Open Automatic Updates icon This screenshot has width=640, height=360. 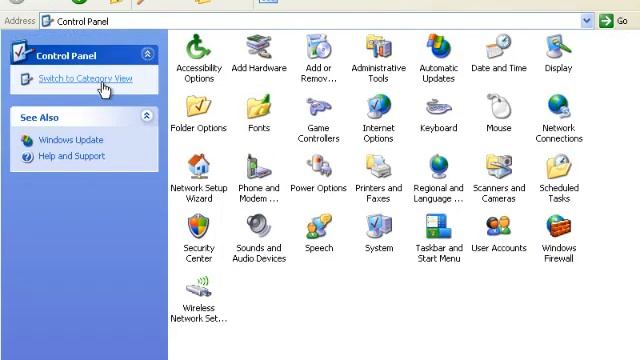(x=438, y=47)
